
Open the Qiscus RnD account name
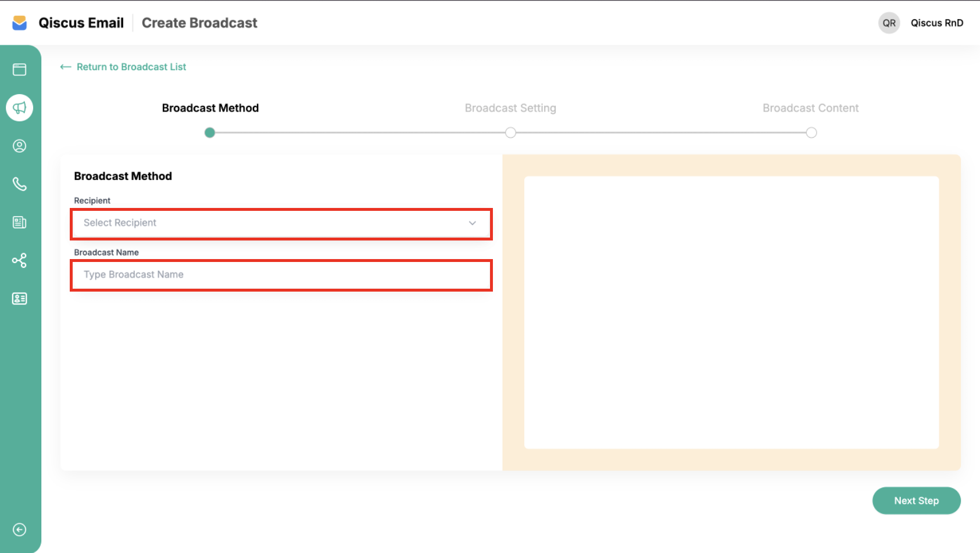tap(937, 23)
